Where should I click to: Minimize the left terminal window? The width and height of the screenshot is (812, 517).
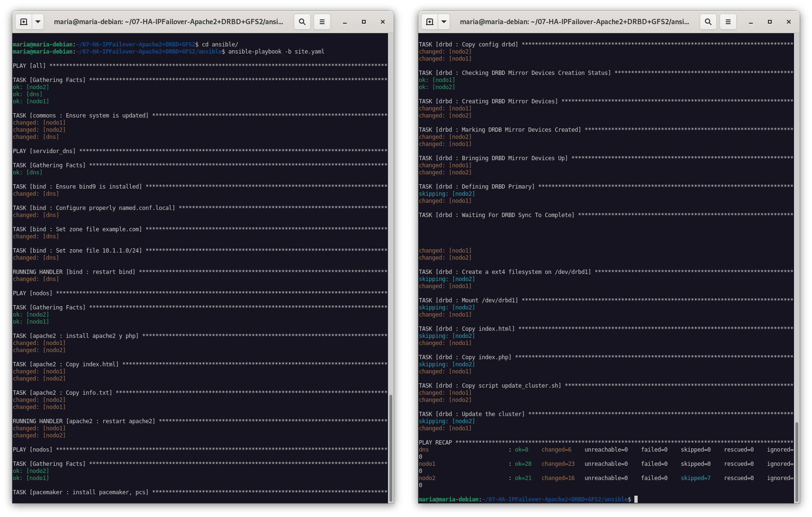[x=345, y=22]
